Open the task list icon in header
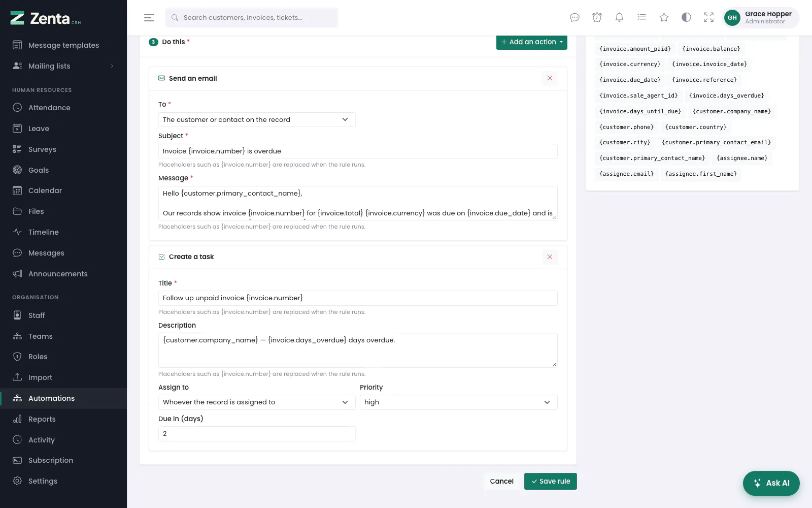 pos(641,18)
